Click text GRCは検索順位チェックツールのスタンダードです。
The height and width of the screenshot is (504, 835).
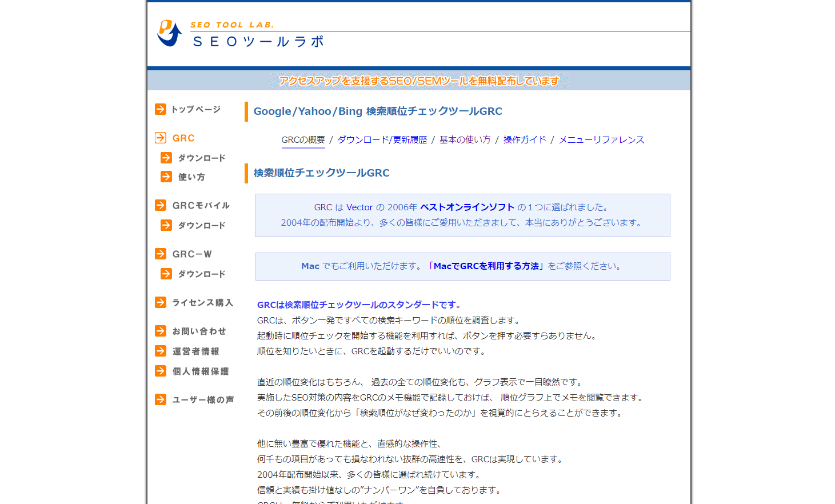point(361,305)
